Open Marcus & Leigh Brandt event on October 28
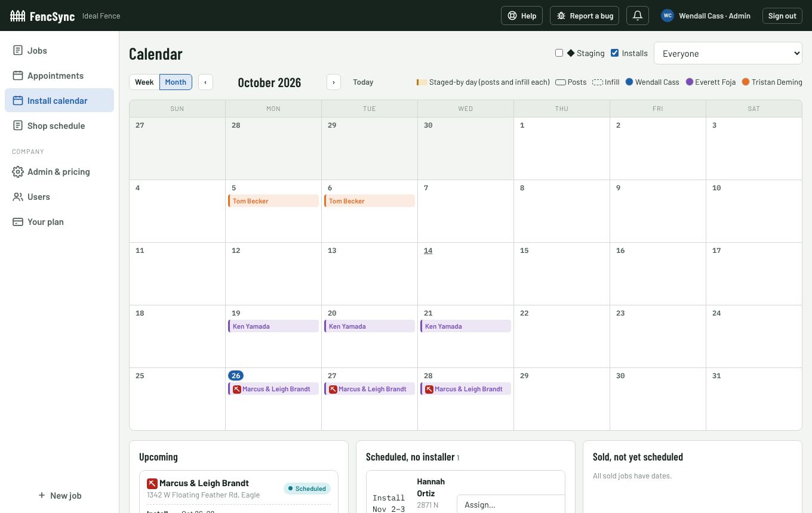Image resolution: width=812 pixels, height=513 pixels. click(x=466, y=389)
